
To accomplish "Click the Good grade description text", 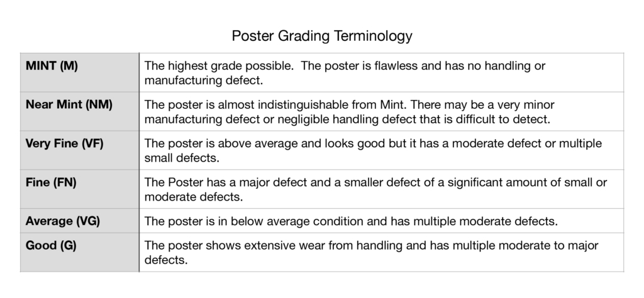I will (371, 253).
